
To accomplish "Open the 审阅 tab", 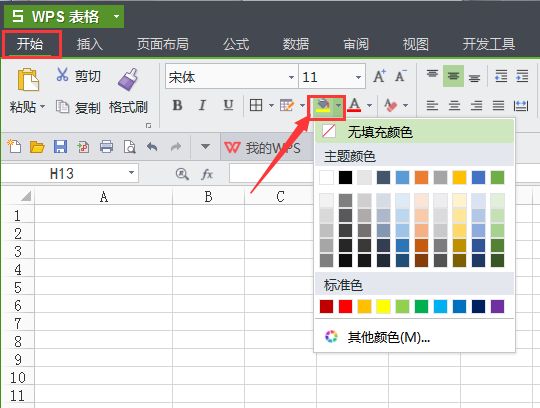I will [356, 44].
